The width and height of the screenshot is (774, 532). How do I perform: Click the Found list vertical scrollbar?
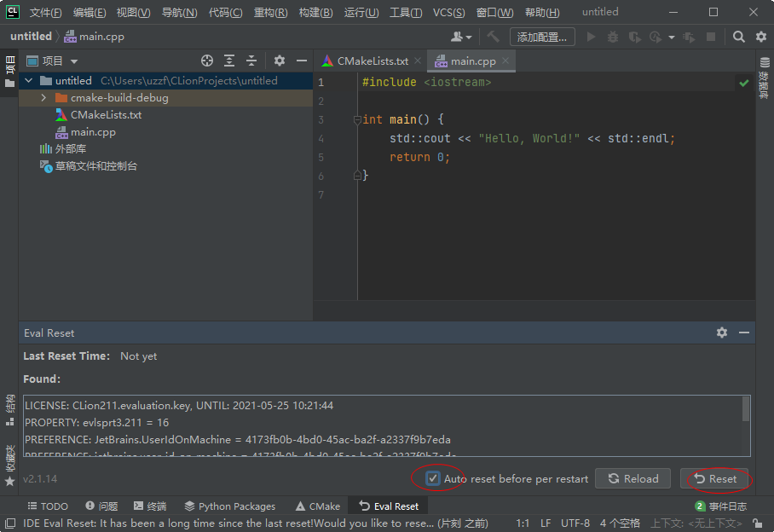click(x=747, y=409)
